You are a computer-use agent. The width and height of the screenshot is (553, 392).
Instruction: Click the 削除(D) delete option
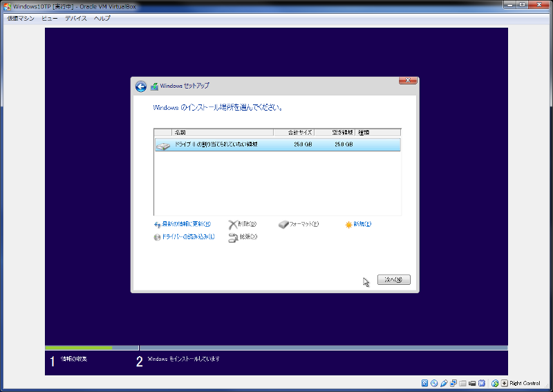pyautogui.click(x=243, y=224)
